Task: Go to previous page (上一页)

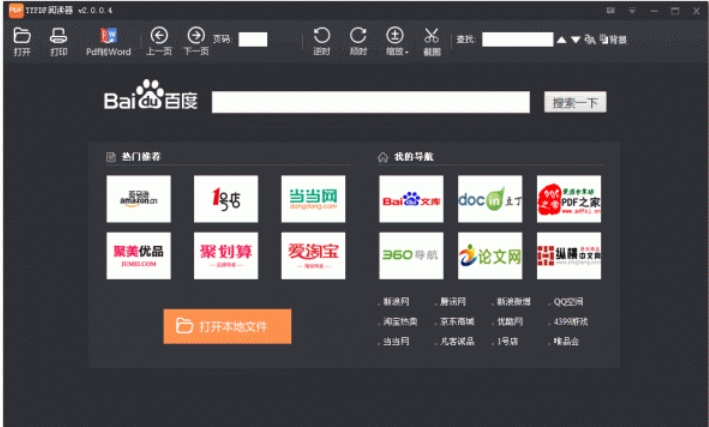Action: point(159,42)
